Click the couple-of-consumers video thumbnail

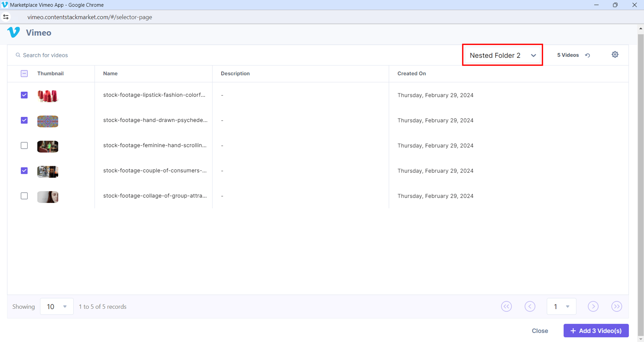coord(48,172)
